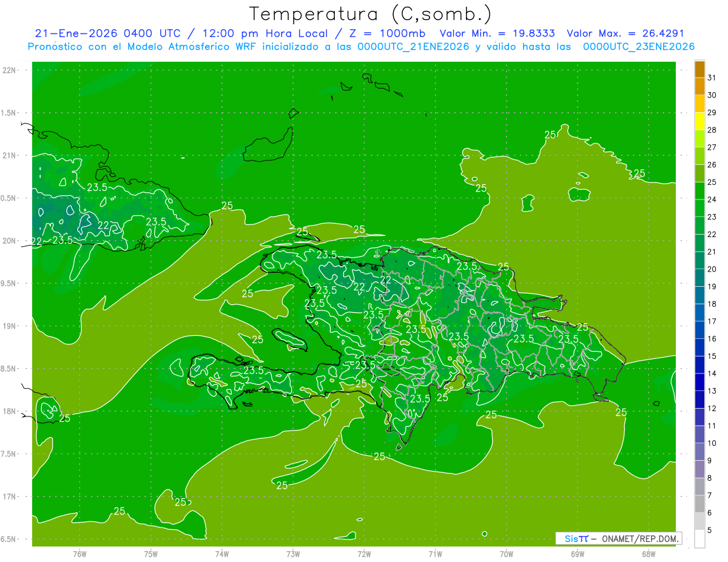728x562 pixels.
Task: Click the 68W longitude axis label
Action: point(649,554)
